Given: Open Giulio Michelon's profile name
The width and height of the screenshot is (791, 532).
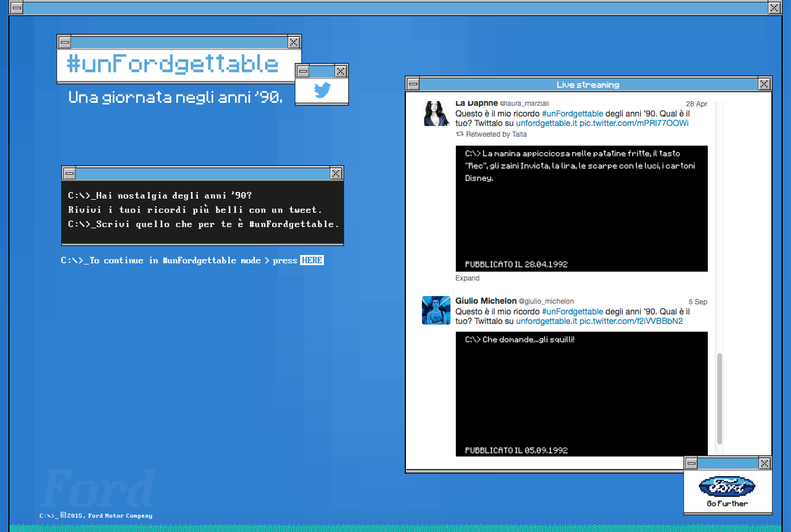Looking at the screenshot, I should [486, 301].
